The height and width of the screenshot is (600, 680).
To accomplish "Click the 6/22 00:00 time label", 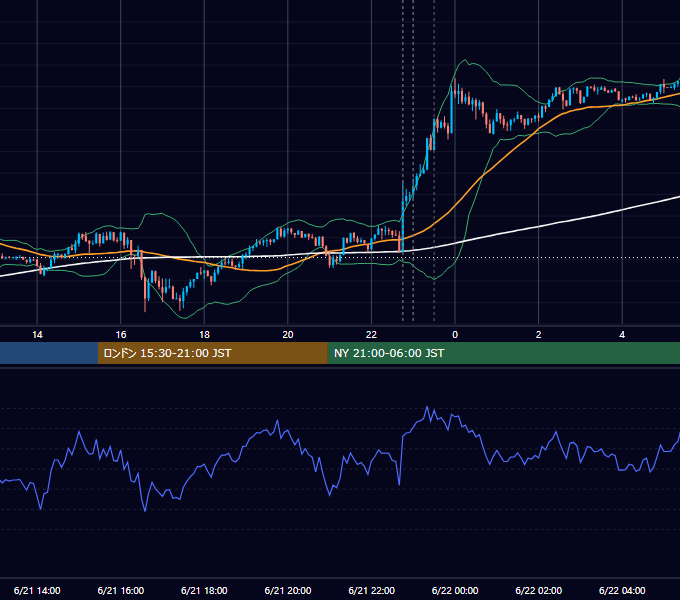I will point(455,590).
